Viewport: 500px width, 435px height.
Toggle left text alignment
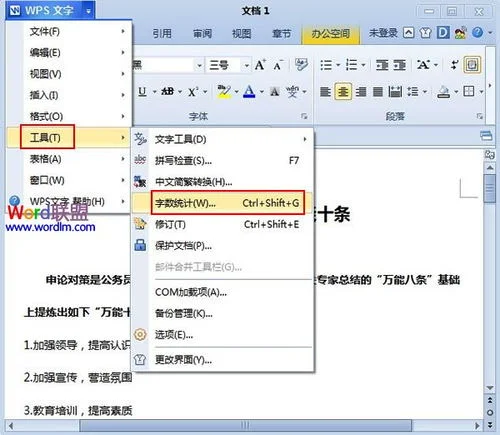click(325, 91)
